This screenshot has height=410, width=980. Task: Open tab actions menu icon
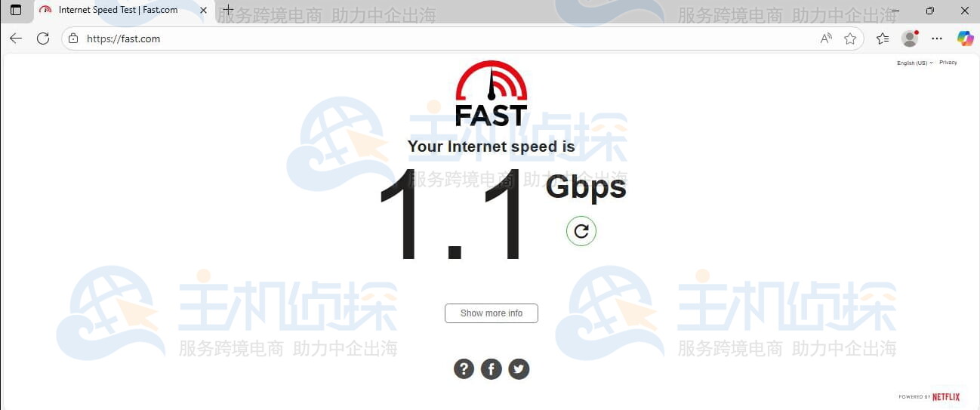point(16,11)
